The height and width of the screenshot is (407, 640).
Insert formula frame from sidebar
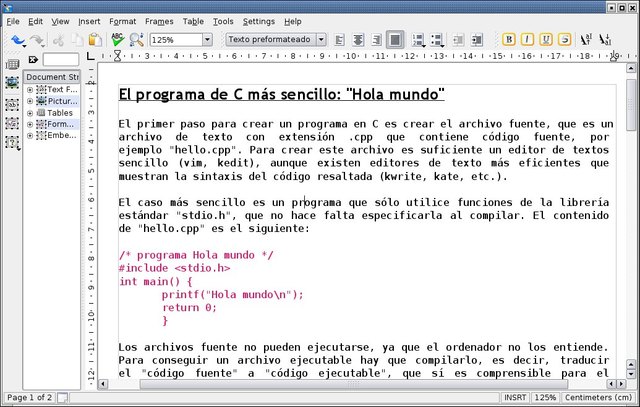coord(12,123)
